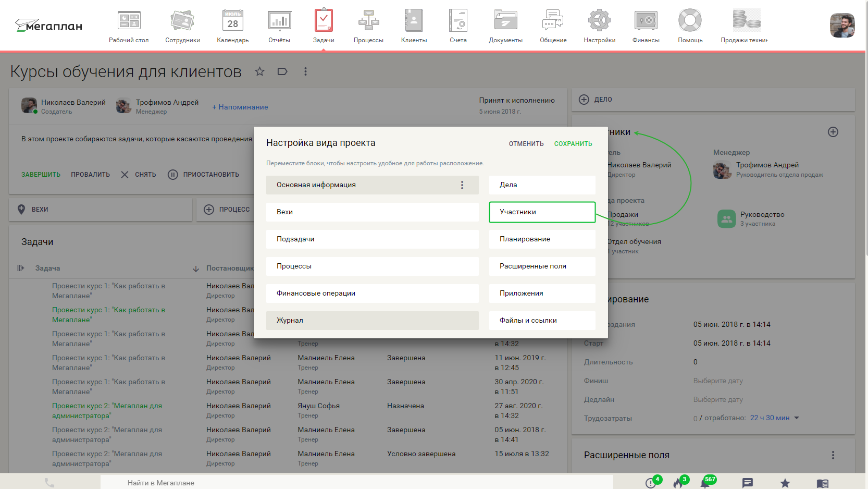Viewport: 868px width, 489px height.
Task: Select the Планирование block
Action: coord(542,239)
